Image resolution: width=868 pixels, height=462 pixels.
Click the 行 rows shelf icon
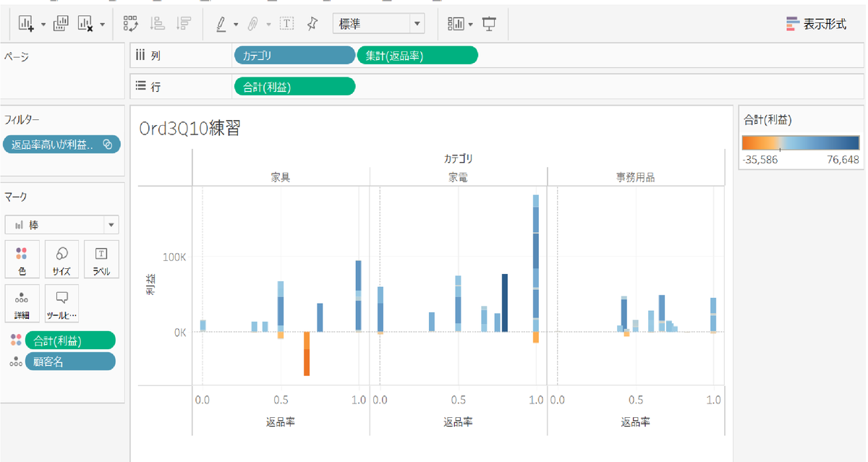(141, 86)
